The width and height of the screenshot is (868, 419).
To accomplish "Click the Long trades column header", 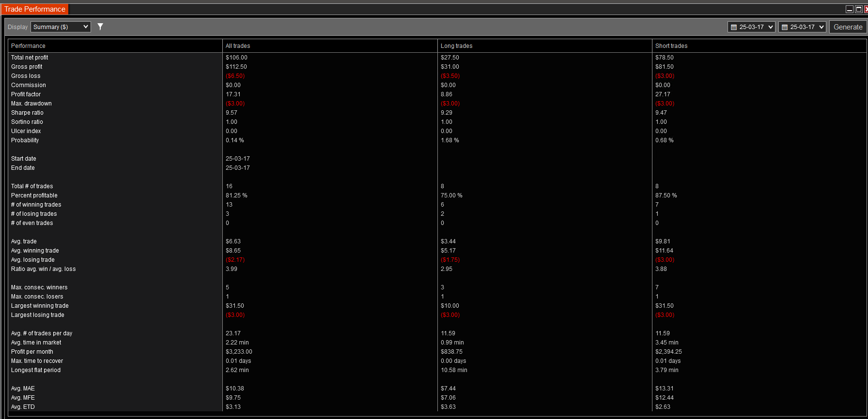I will point(456,46).
